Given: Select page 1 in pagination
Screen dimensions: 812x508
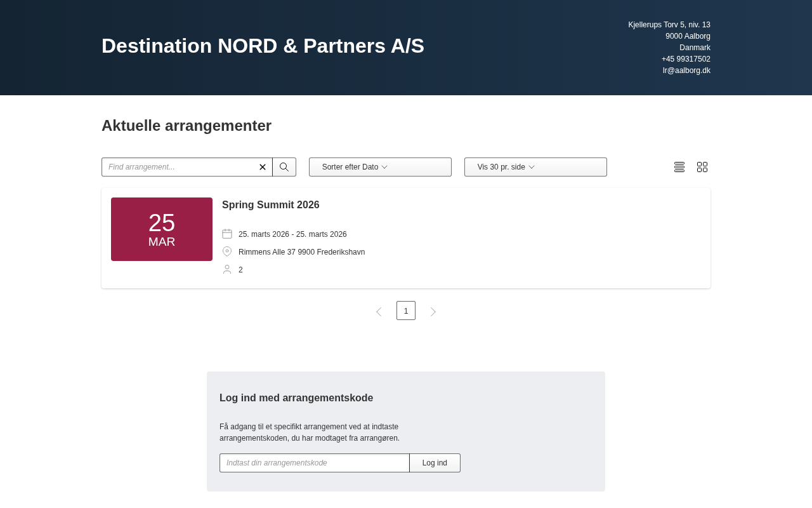Looking at the screenshot, I should pyautogui.click(x=406, y=311).
